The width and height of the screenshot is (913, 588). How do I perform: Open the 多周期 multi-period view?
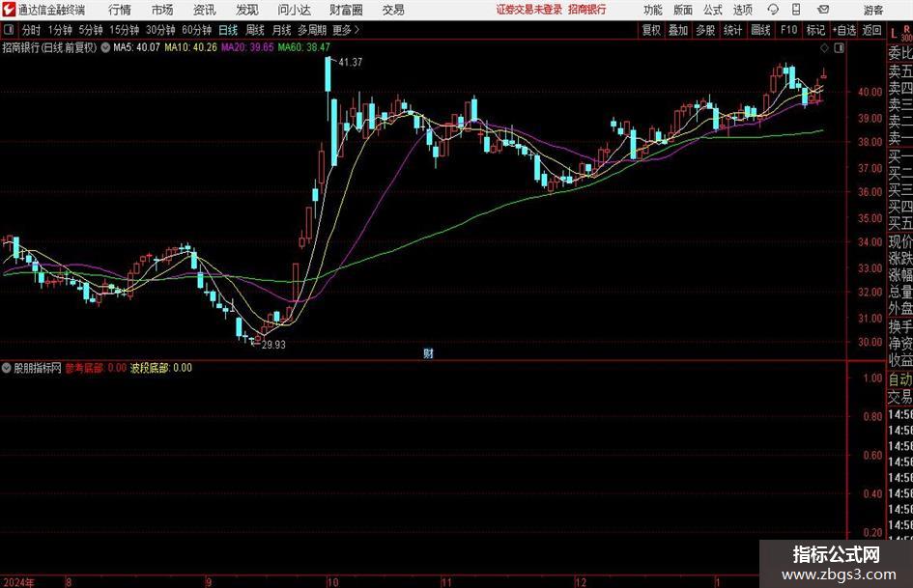(312, 30)
